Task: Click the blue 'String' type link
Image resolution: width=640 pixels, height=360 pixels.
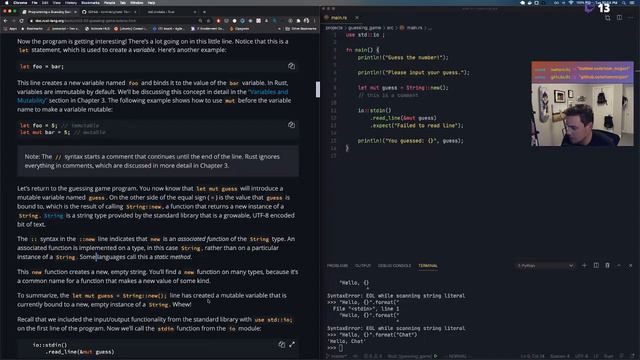Action: coord(53,216)
